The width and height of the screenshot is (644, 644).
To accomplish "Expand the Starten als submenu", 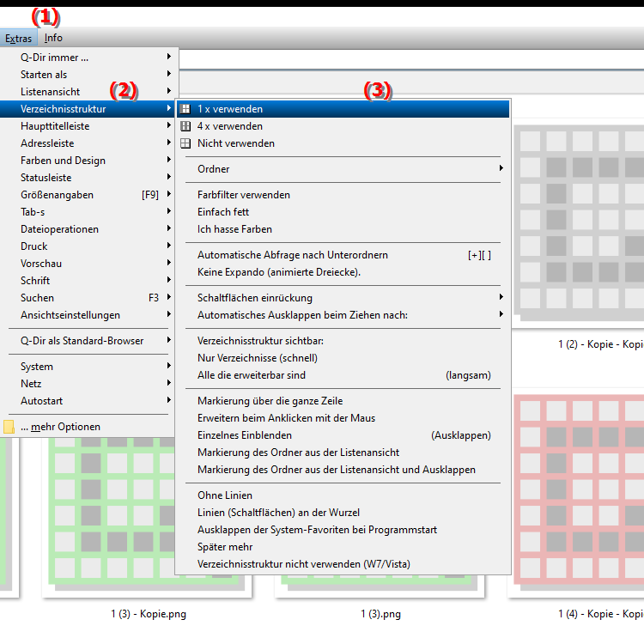I will pyautogui.click(x=89, y=75).
